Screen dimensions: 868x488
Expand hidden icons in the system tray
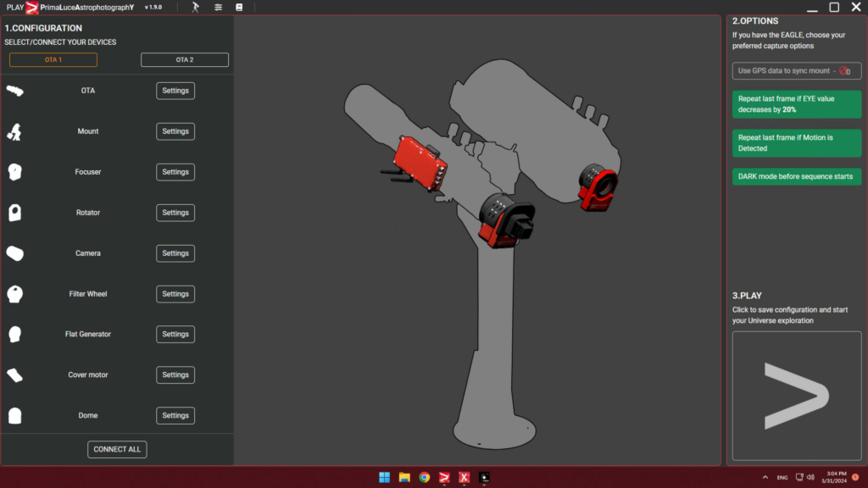(x=765, y=477)
